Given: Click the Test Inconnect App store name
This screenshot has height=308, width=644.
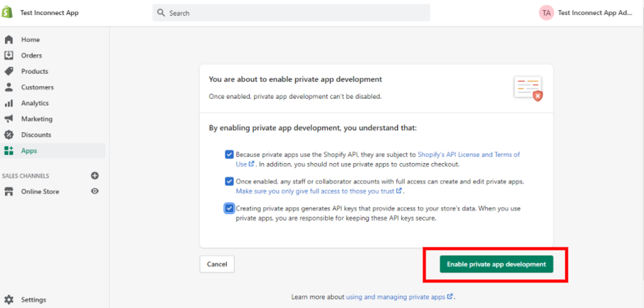Looking at the screenshot, I should (49, 13).
